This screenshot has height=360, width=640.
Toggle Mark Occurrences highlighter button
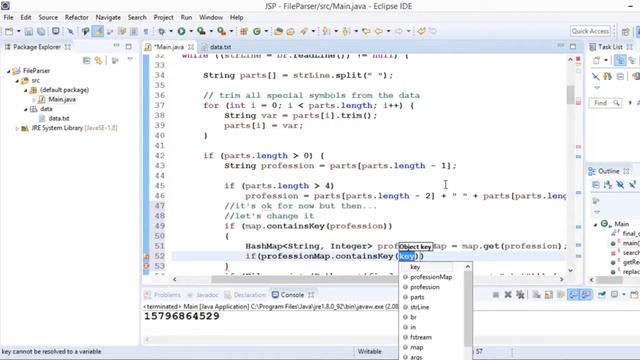point(98,31)
